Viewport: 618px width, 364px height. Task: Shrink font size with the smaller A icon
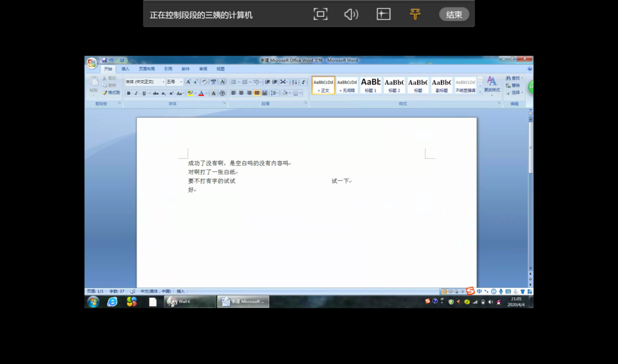pyautogui.click(x=196, y=82)
